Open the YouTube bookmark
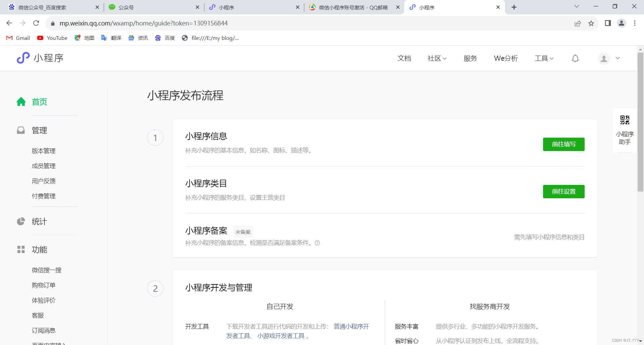The image size is (644, 345). coord(52,38)
